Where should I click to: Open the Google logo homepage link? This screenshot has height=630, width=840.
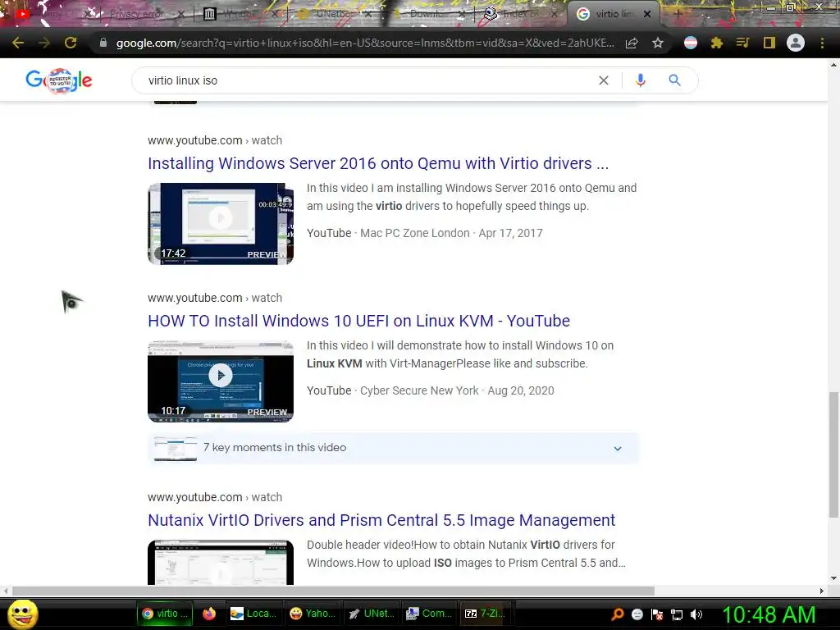[59, 80]
